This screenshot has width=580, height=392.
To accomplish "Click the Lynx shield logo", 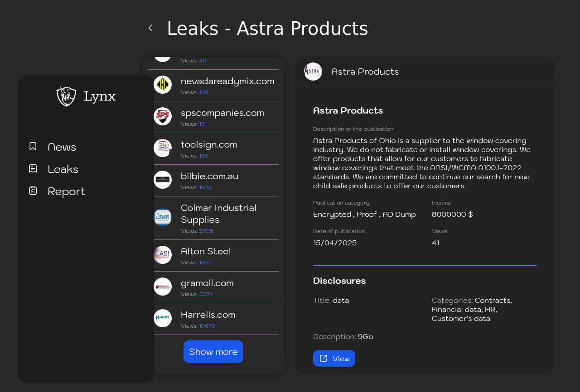I will tap(66, 96).
